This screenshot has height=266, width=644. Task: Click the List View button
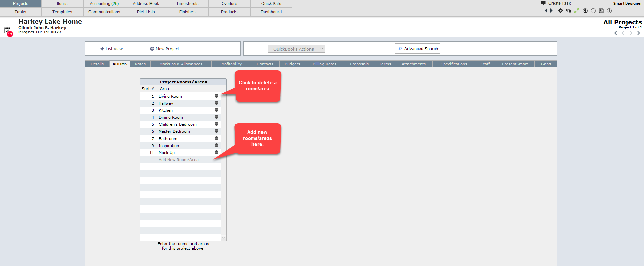coord(112,49)
